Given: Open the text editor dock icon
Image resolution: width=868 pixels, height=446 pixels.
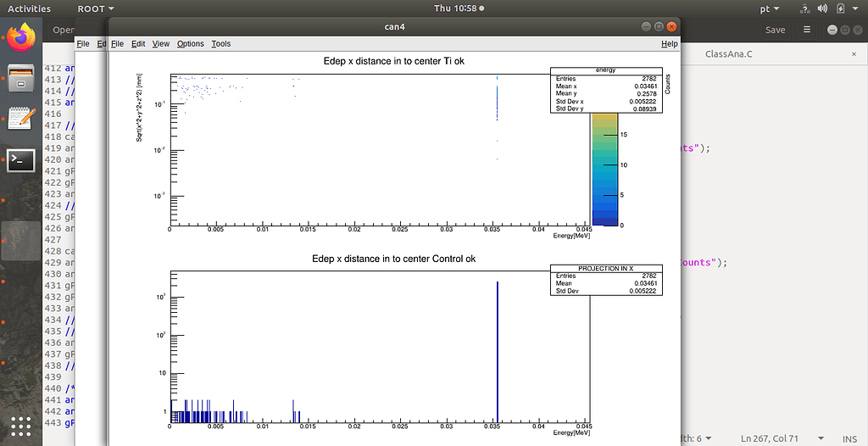Looking at the screenshot, I should [21, 119].
